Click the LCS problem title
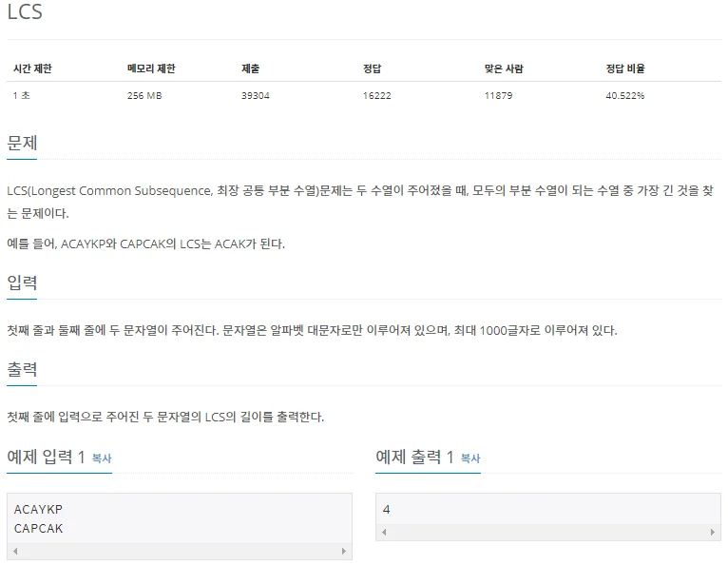 [25, 11]
